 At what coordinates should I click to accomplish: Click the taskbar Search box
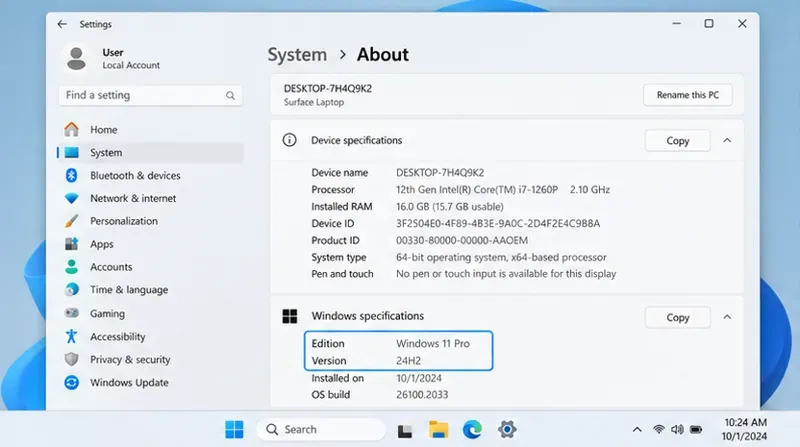(321, 430)
